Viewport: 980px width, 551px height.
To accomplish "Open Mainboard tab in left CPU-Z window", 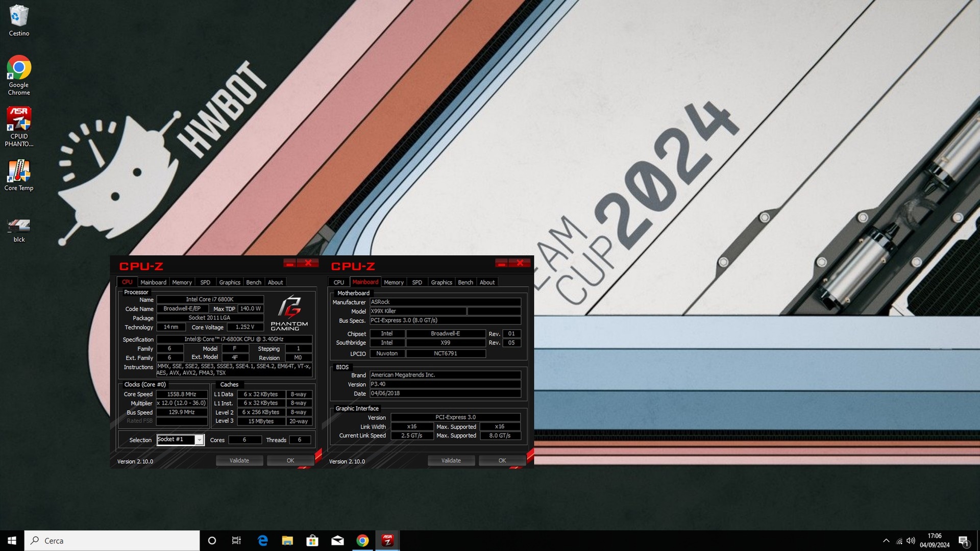I will (153, 282).
